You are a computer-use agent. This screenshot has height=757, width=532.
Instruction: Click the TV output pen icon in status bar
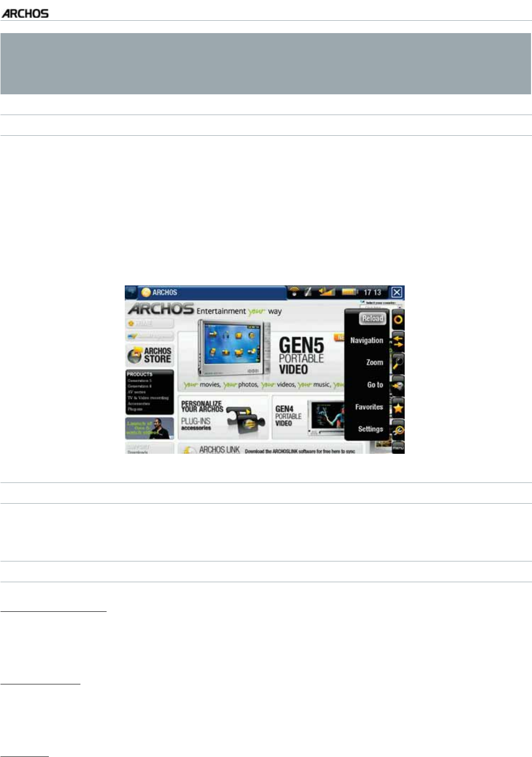click(x=308, y=292)
